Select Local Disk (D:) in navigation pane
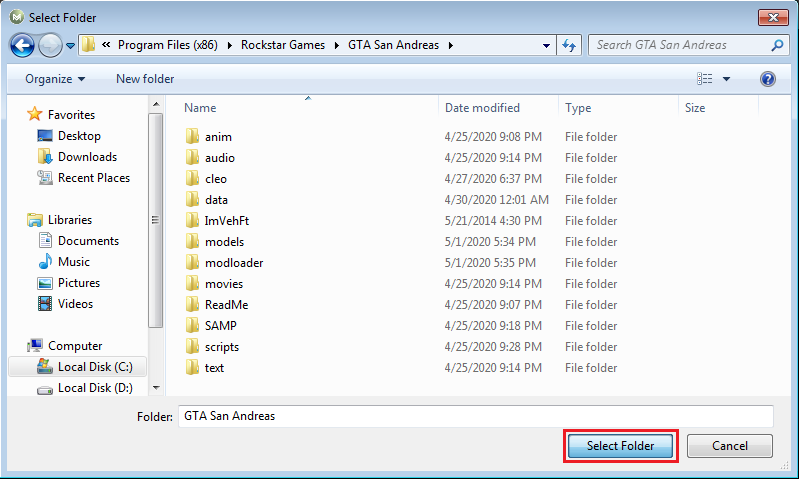799x479 pixels. (x=85, y=388)
